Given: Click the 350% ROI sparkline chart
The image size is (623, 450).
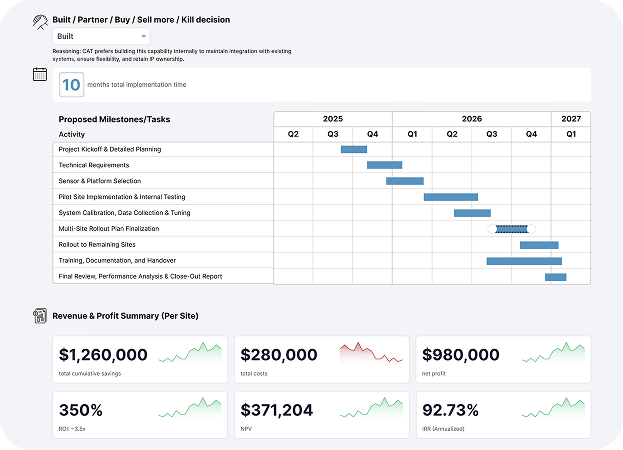Looking at the screenshot, I should 190,408.
